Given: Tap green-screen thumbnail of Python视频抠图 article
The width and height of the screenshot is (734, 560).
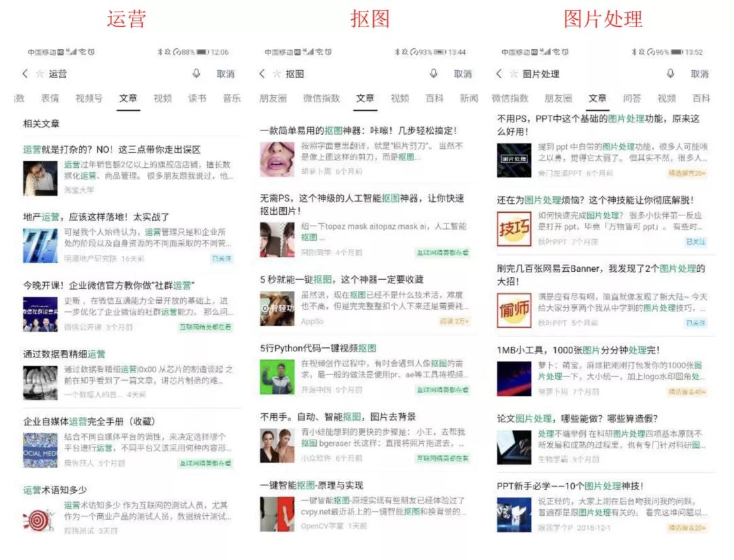Looking at the screenshot, I should click(277, 377).
